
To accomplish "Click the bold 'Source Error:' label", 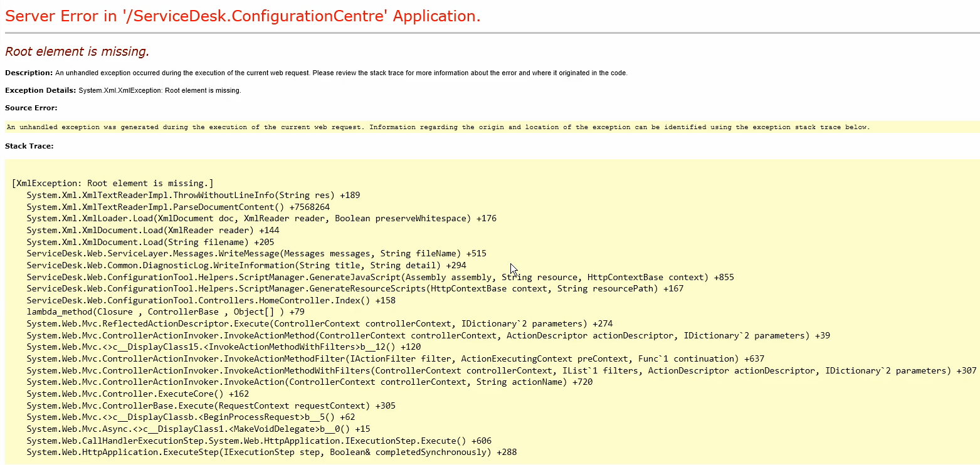I will click(x=31, y=108).
